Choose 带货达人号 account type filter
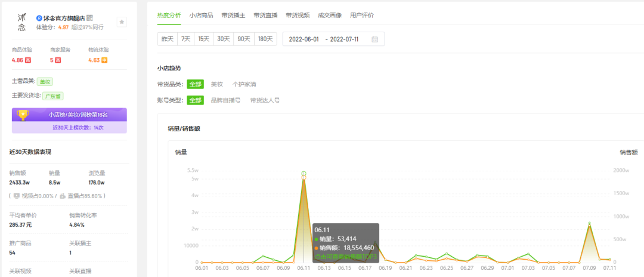Screen dimensions: 644x277 265,100
